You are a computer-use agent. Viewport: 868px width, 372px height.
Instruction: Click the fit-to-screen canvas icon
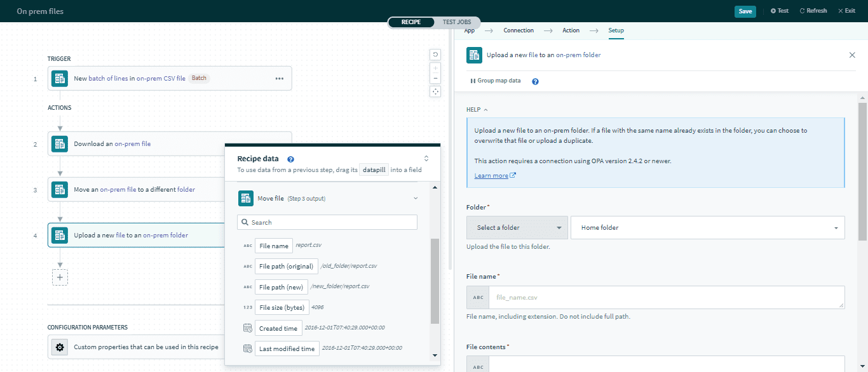(435, 91)
